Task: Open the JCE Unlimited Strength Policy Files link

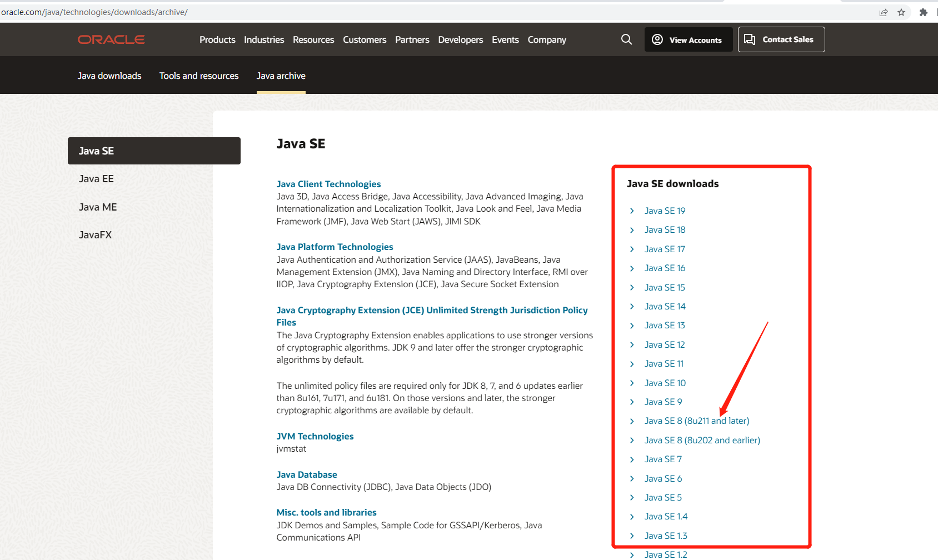Action: tap(432, 316)
